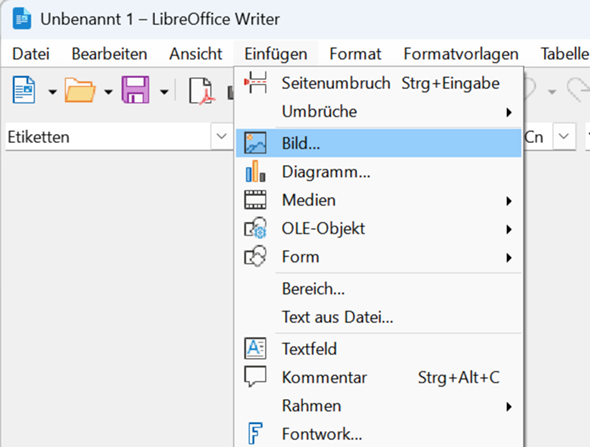Choose Text aus Datei... entry
The image size is (590, 447).
379,317
